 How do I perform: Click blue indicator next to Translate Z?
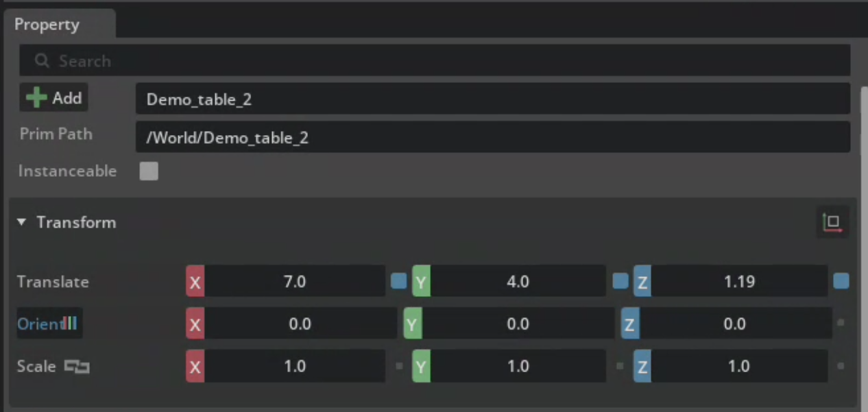tap(841, 281)
